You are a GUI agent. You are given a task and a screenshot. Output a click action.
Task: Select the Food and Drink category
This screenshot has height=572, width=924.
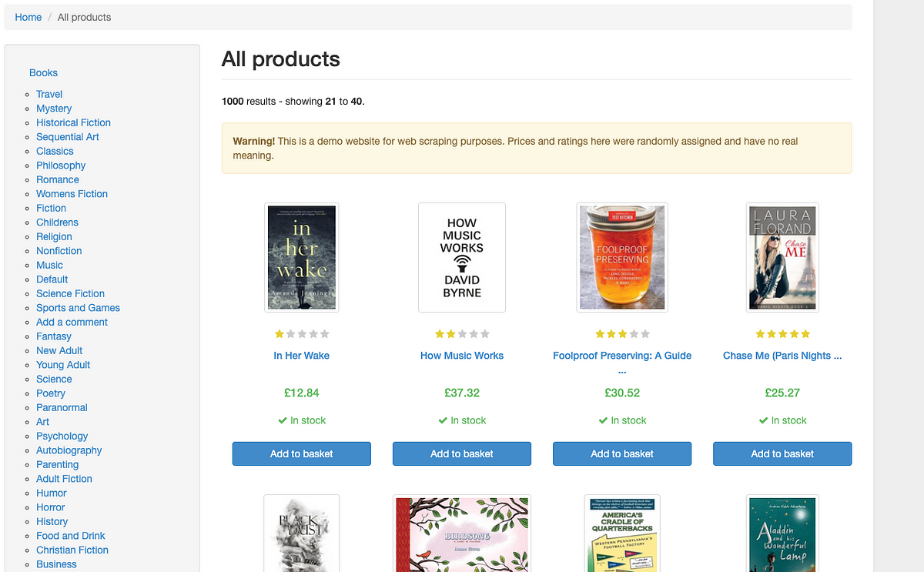point(71,536)
